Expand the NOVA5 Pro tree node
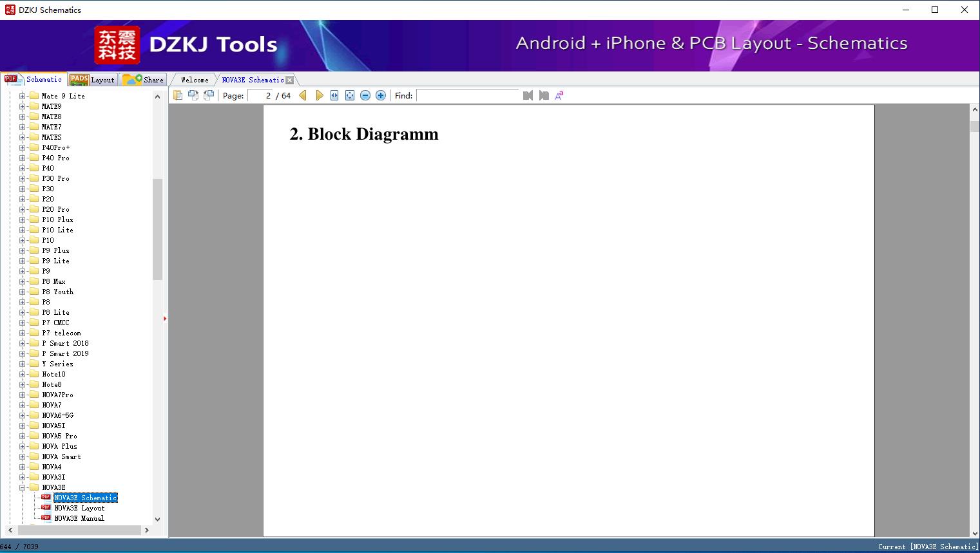The width and height of the screenshot is (980, 553). pos(23,436)
